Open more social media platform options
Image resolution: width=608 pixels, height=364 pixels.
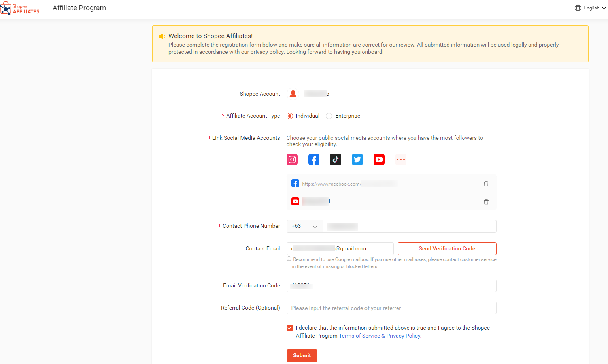pos(400,159)
